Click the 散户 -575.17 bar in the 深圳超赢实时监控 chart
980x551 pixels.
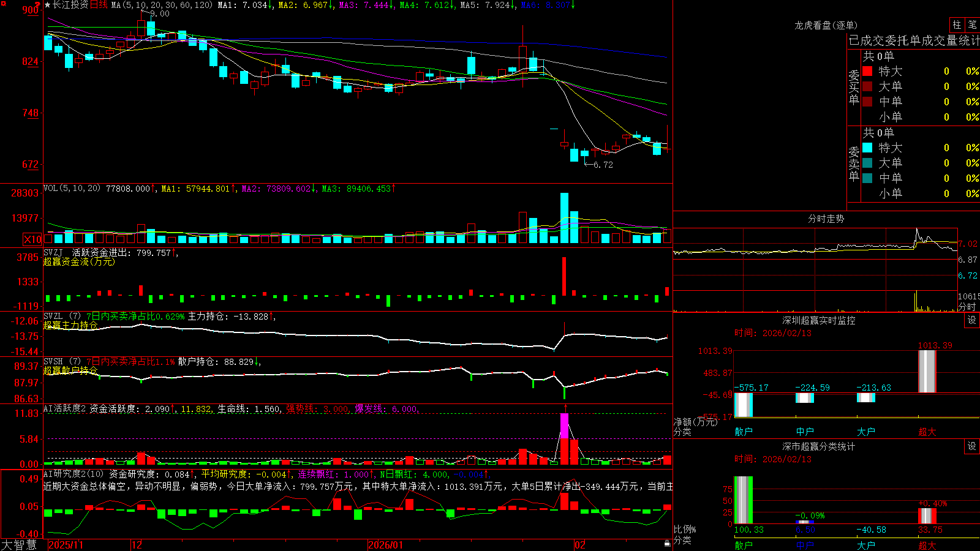pos(744,405)
